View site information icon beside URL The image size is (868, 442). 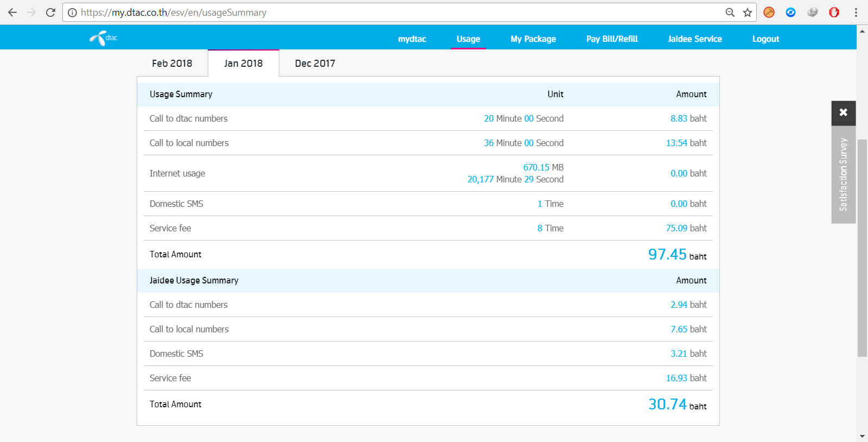pos(72,12)
